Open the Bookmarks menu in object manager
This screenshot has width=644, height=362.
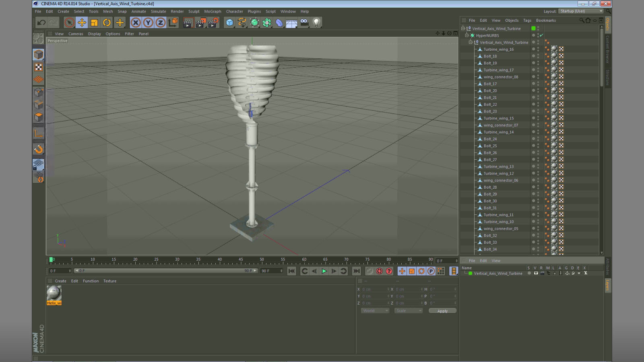(546, 21)
